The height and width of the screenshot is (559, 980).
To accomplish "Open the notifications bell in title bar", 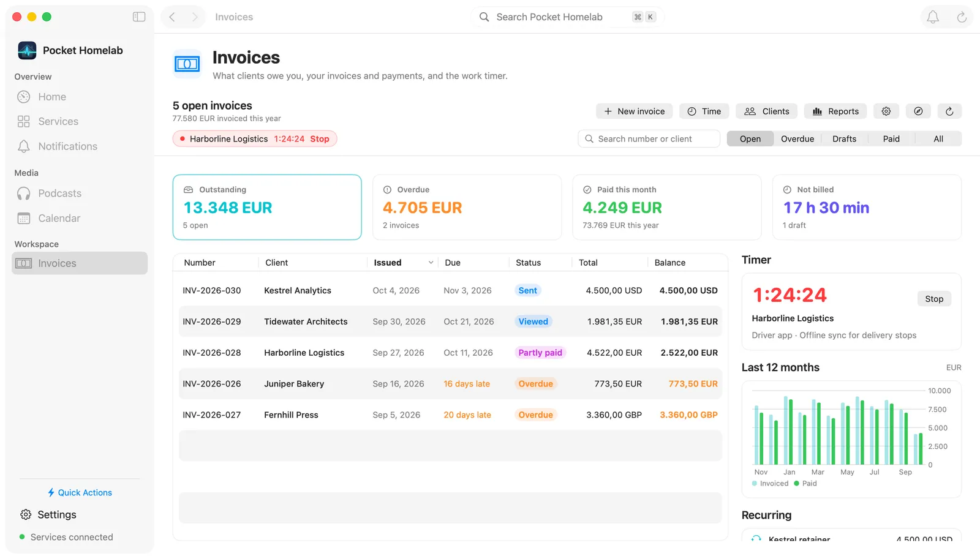I will click(x=933, y=17).
